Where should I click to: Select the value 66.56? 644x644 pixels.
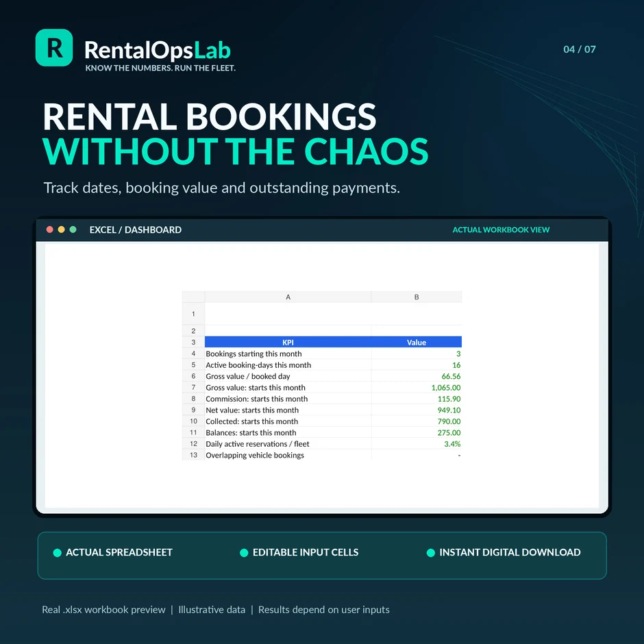click(x=417, y=376)
